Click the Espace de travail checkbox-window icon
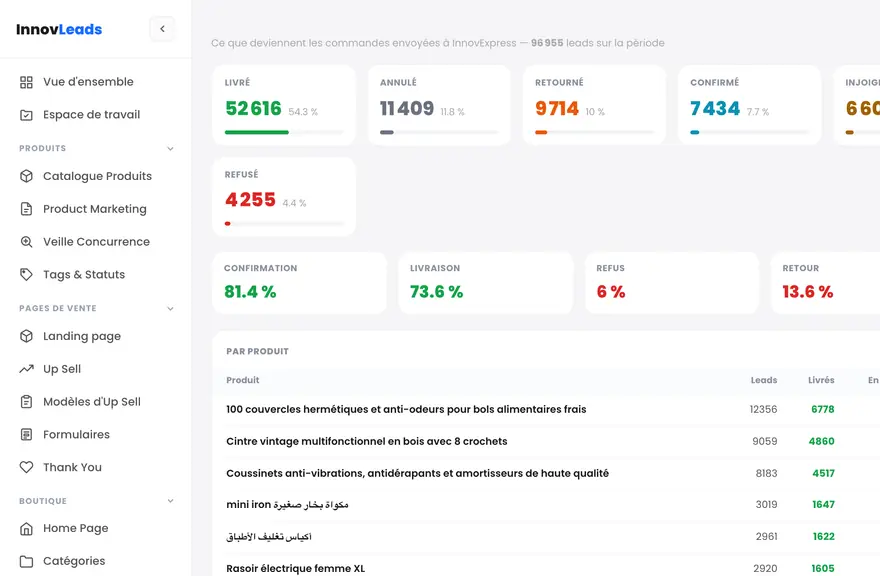The width and height of the screenshot is (880, 576). pos(26,115)
